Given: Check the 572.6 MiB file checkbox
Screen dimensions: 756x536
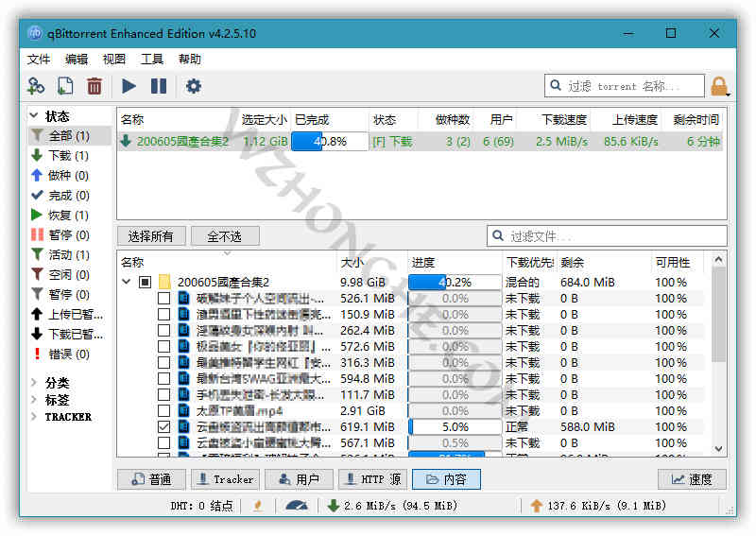Looking at the screenshot, I should [x=163, y=346].
